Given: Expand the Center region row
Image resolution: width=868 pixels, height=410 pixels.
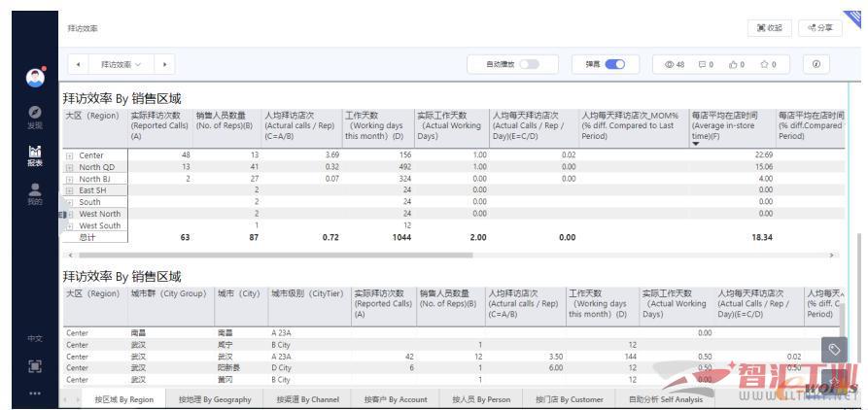Looking at the screenshot, I should (70, 156).
